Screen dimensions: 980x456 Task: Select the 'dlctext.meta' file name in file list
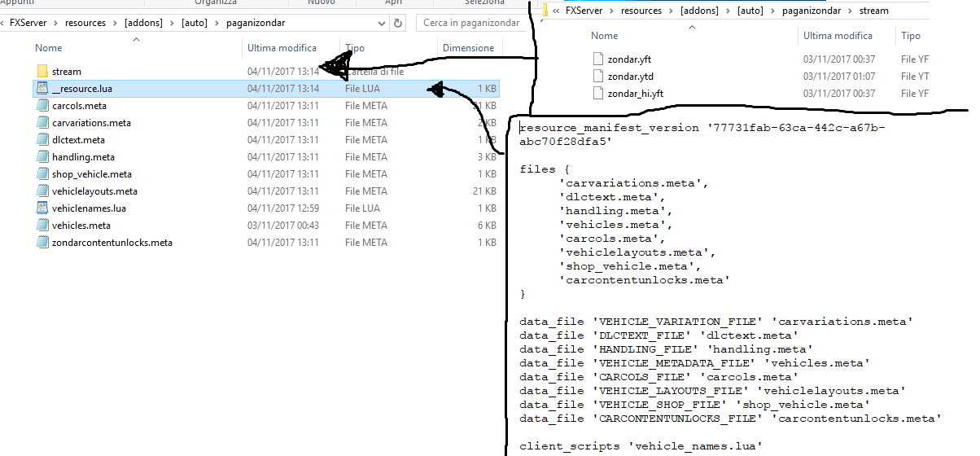click(x=78, y=140)
